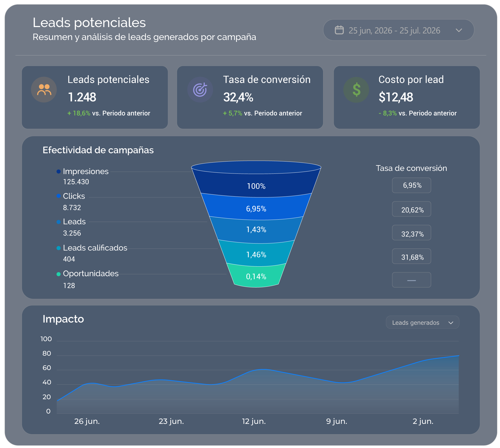Click the - 8,3% change indicator
Screen dimensions: 500x448
[x=388, y=113]
